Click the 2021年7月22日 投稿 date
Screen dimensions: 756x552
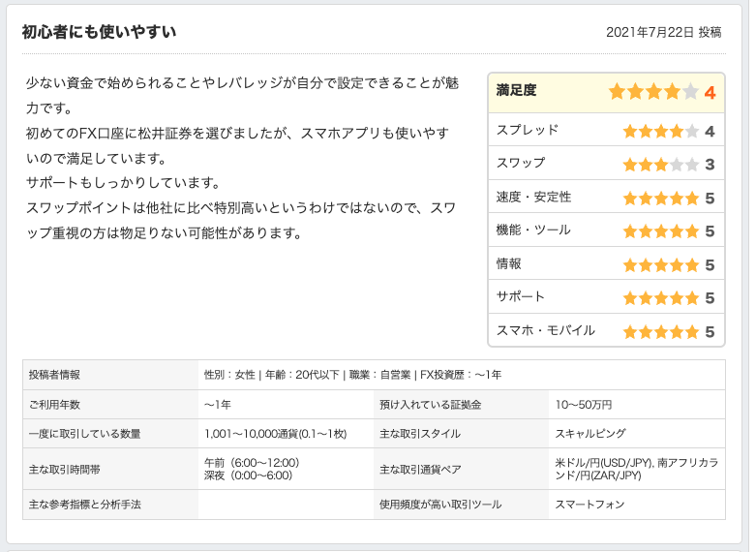pos(663,32)
